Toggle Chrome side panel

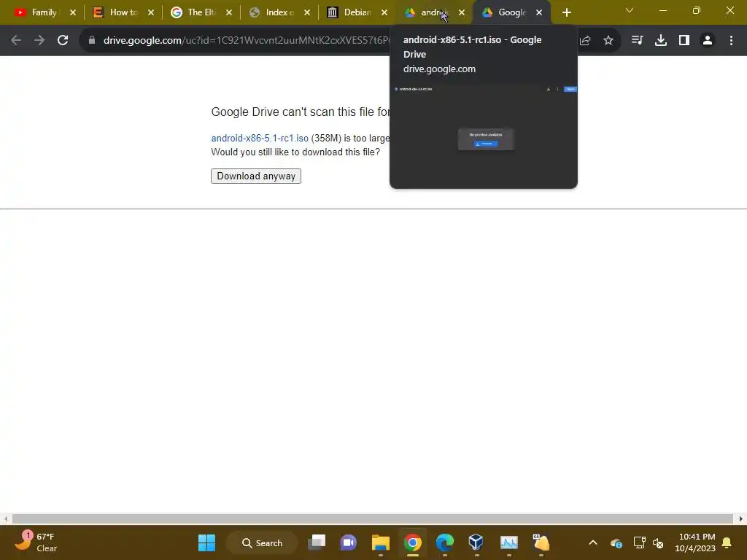click(x=684, y=41)
